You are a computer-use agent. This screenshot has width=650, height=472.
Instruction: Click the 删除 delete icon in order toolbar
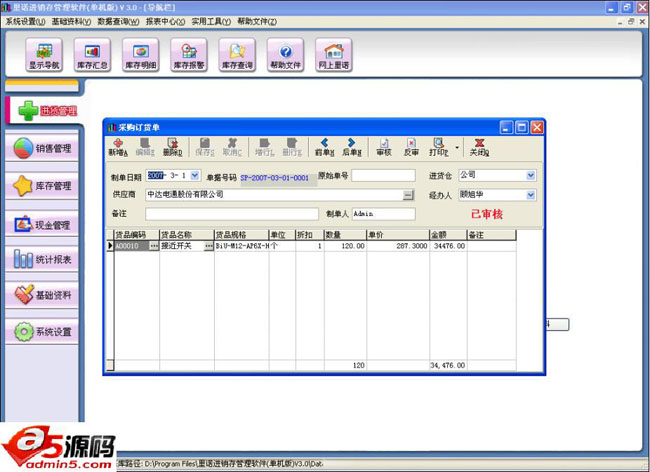point(172,147)
